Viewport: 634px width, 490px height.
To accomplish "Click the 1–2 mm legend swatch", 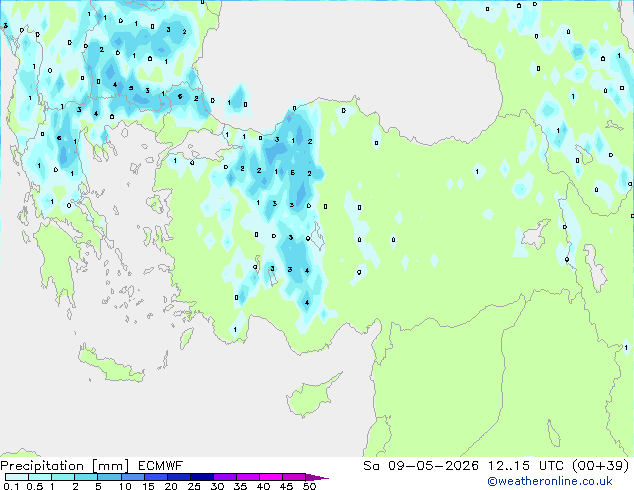I will (x=63, y=477).
